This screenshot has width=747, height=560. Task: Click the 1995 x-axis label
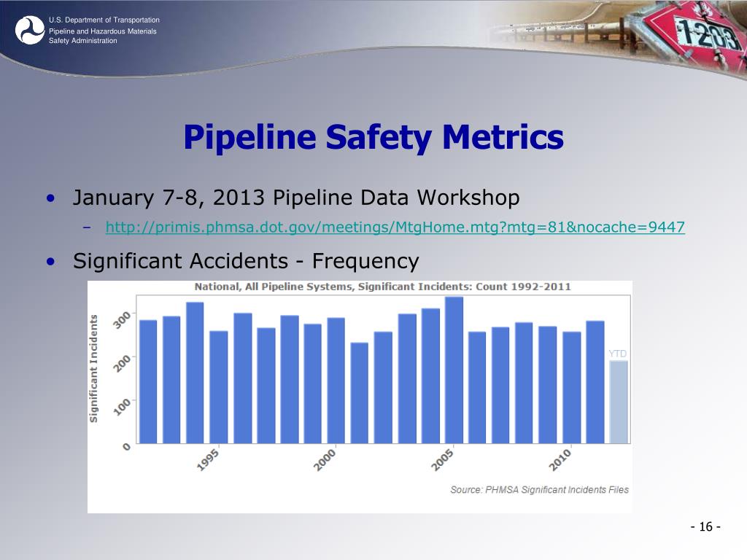(208, 459)
